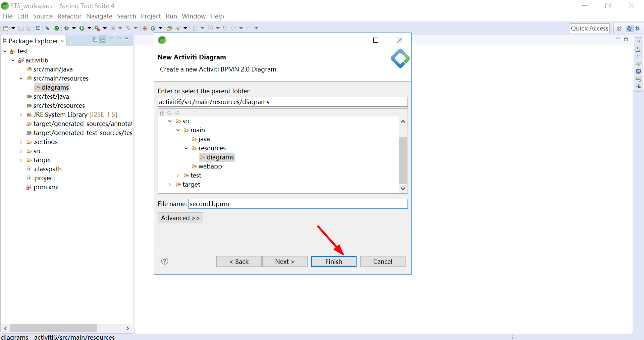This screenshot has height=340, width=644.
Task: Click the green Run toolbar icon
Action: (82, 28)
